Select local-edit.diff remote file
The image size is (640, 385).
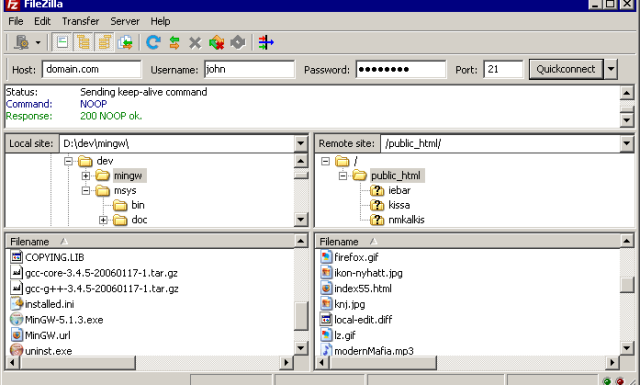(x=363, y=320)
